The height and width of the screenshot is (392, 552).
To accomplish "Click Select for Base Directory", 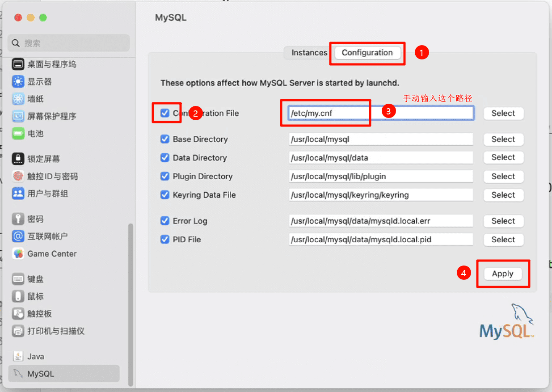I will (503, 139).
